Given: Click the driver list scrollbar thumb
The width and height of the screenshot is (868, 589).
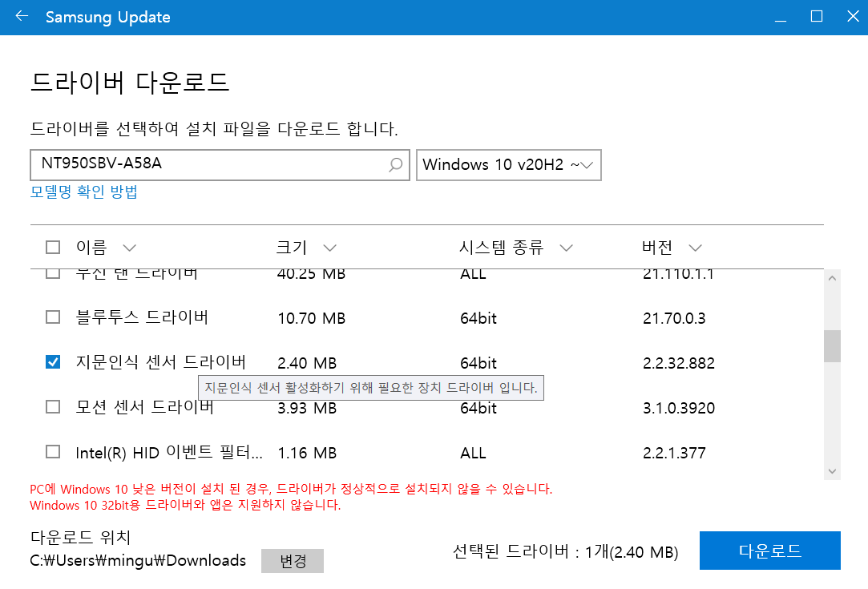Looking at the screenshot, I should [x=832, y=346].
